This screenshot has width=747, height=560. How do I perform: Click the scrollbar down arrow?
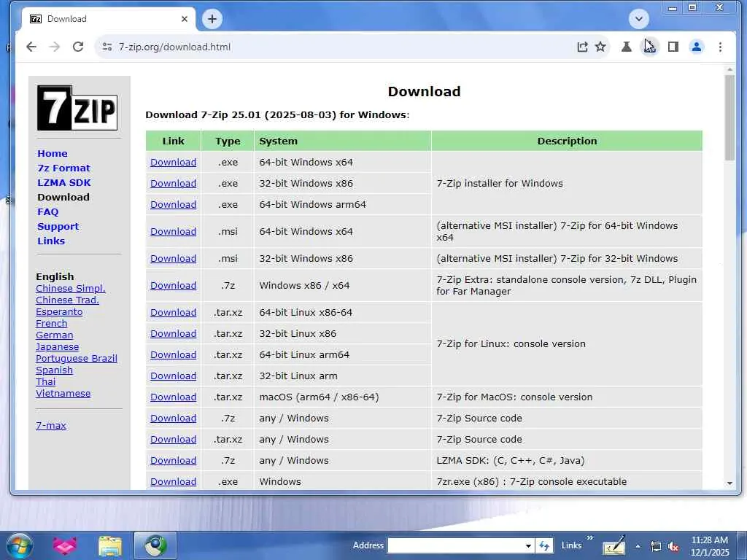pos(729,483)
